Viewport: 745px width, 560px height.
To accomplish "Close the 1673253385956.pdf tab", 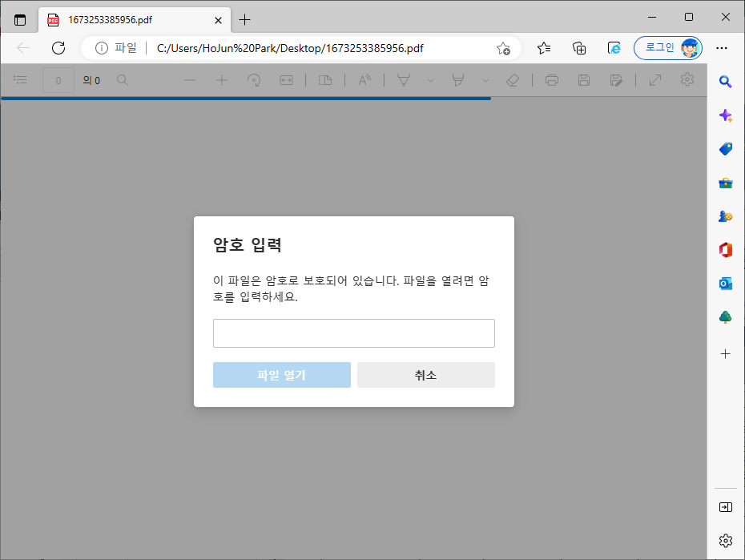I will tap(218, 20).
